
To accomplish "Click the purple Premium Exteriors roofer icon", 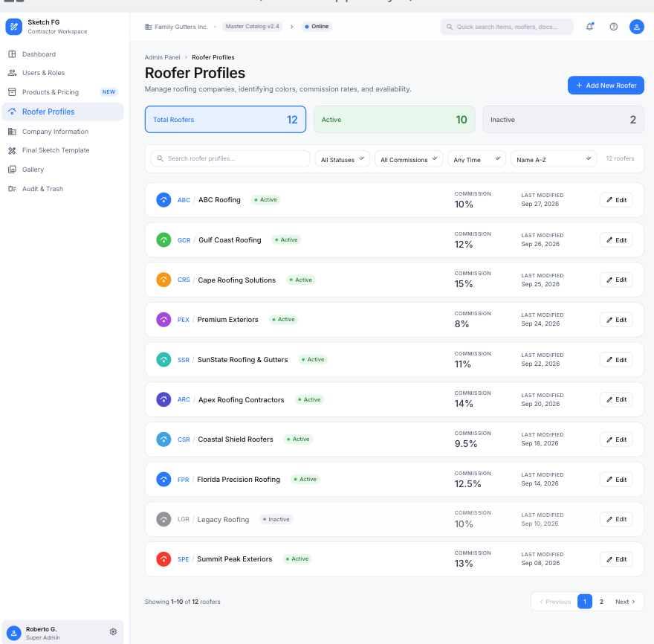I will 163,320.
